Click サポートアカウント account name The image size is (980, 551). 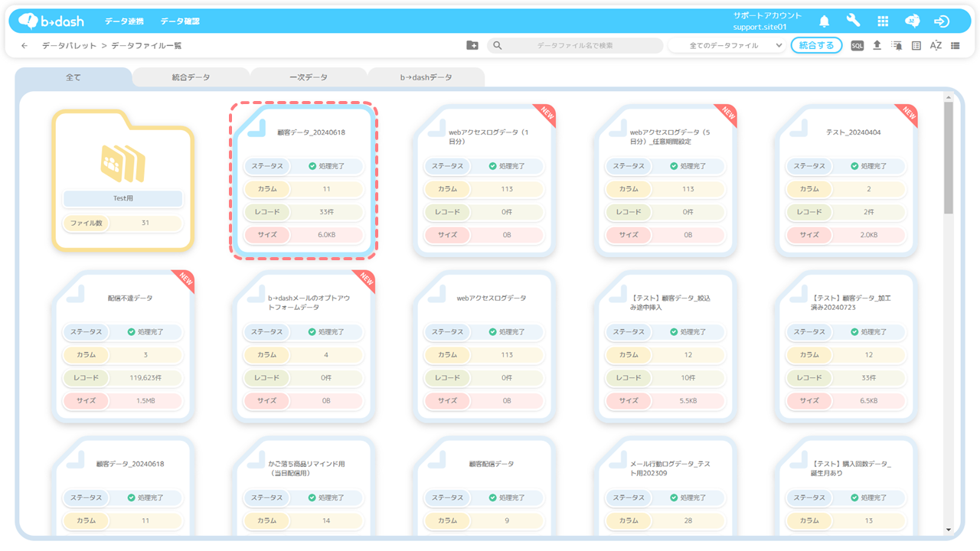pos(767,15)
